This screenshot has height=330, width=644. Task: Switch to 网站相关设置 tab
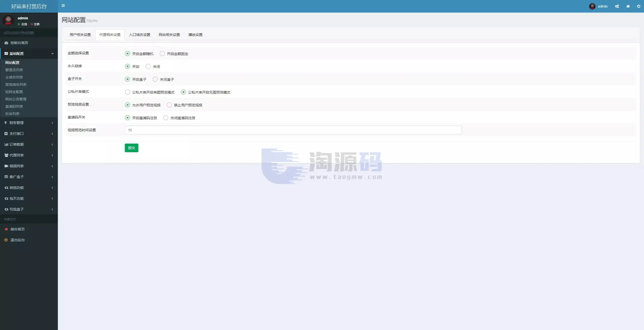(169, 35)
